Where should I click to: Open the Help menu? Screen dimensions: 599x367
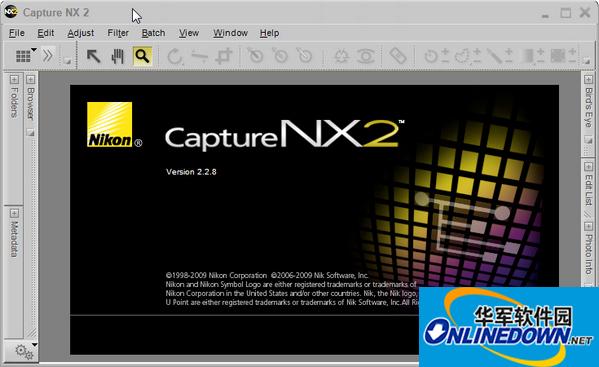click(269, 33)
